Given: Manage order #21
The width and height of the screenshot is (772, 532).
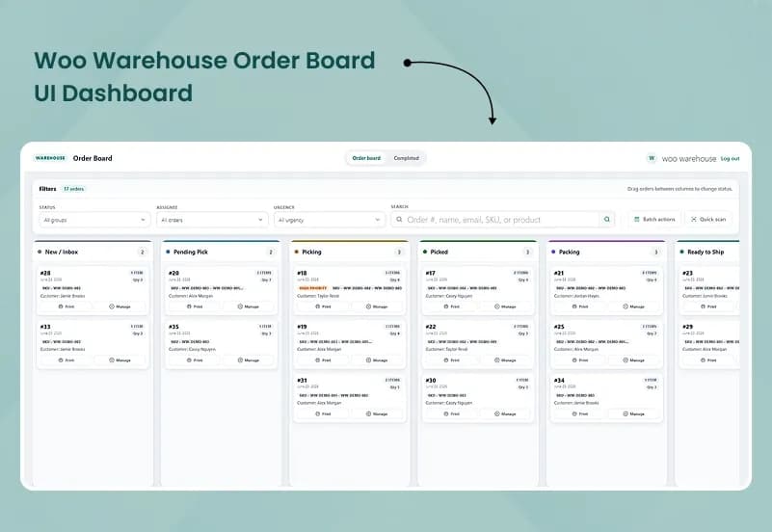Looking at the screenshot, I should (x=633, y=306).
